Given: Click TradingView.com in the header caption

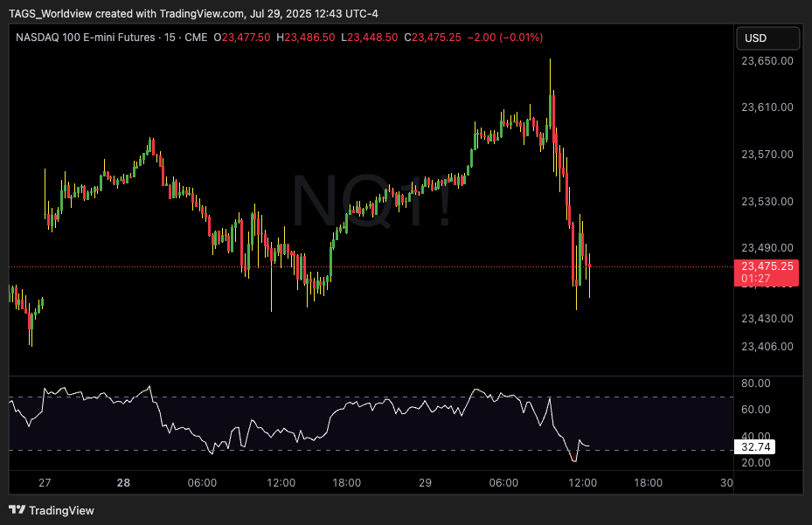Looking at the screenshot, I should tap(202, 13).
